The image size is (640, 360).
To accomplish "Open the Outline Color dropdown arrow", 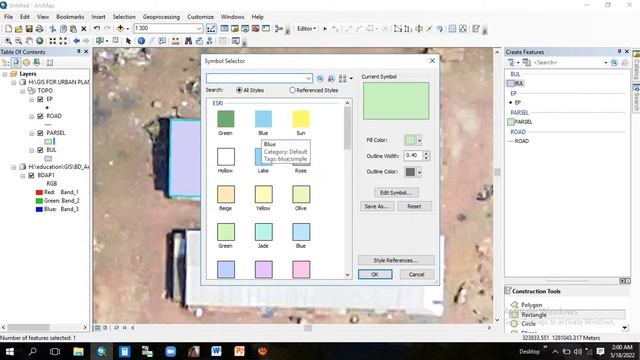I will [x=419, y=172].
